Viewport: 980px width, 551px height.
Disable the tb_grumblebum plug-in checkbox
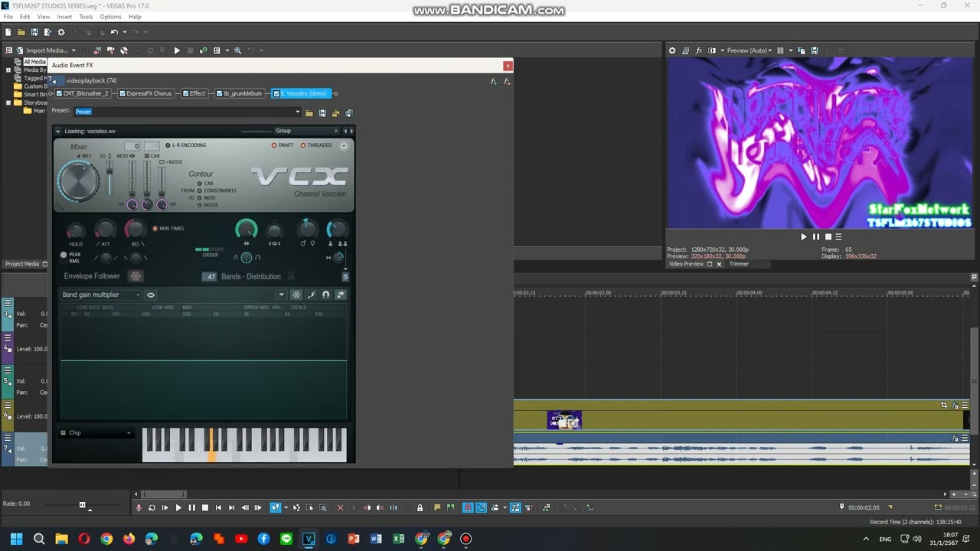click(219, 93)
